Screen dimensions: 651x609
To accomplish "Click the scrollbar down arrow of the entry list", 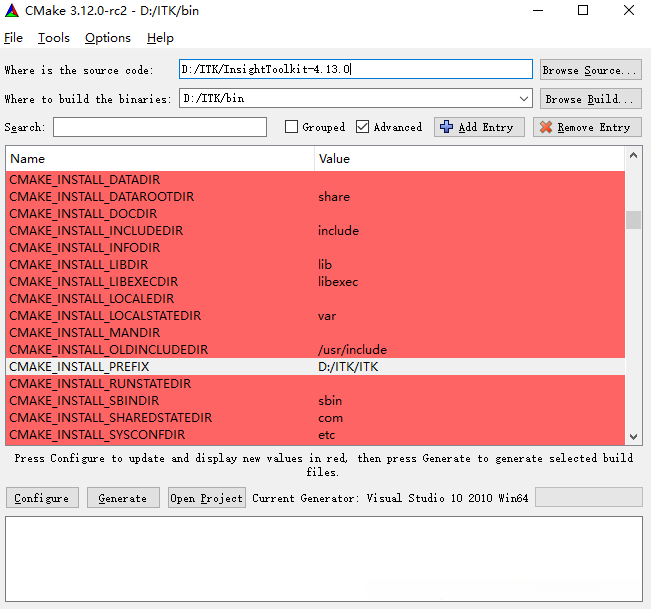I will pyautogui.click(x=633, y=436).
